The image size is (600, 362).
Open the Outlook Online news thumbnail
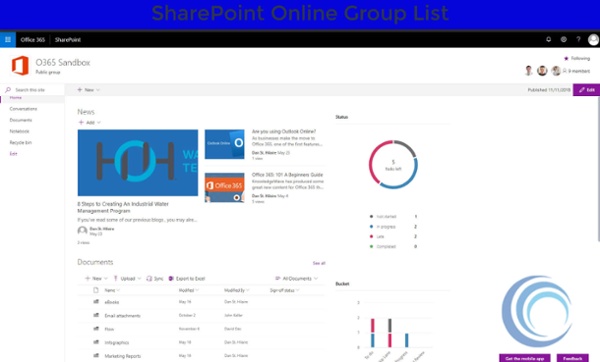[225, 144]
